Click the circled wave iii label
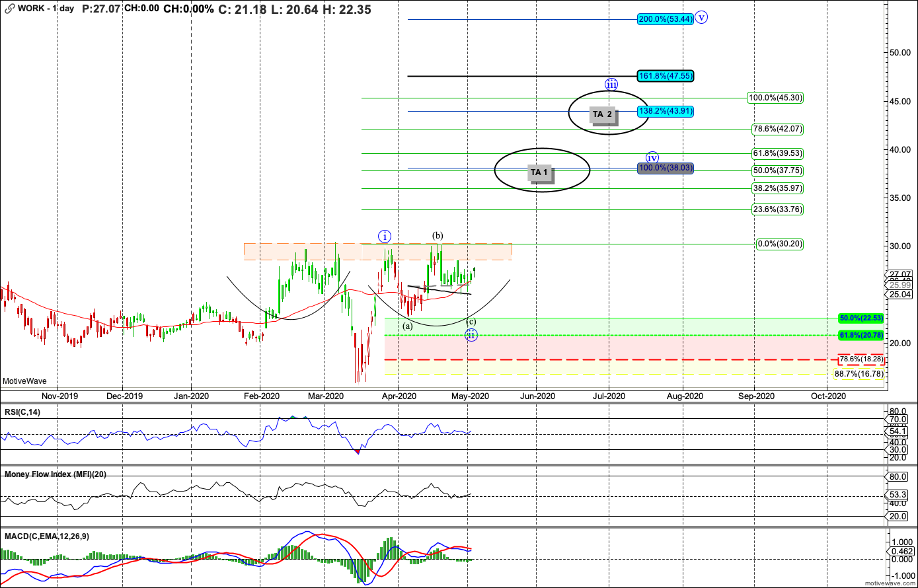The width and height of the screenshot is (918, 588). [x=611, y=84]
